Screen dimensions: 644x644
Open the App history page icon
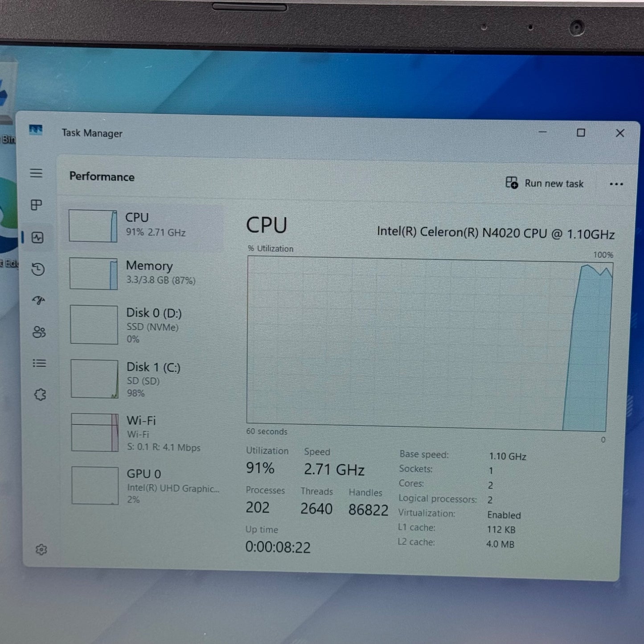38,269
